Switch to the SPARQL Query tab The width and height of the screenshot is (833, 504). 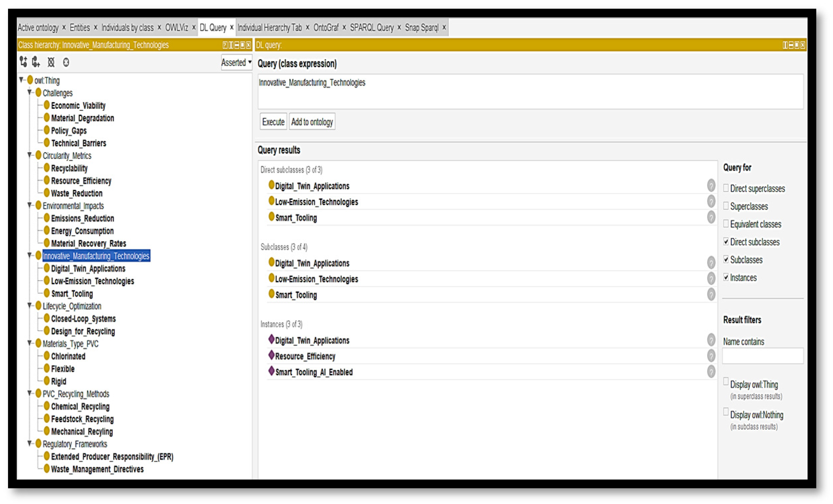371,27
